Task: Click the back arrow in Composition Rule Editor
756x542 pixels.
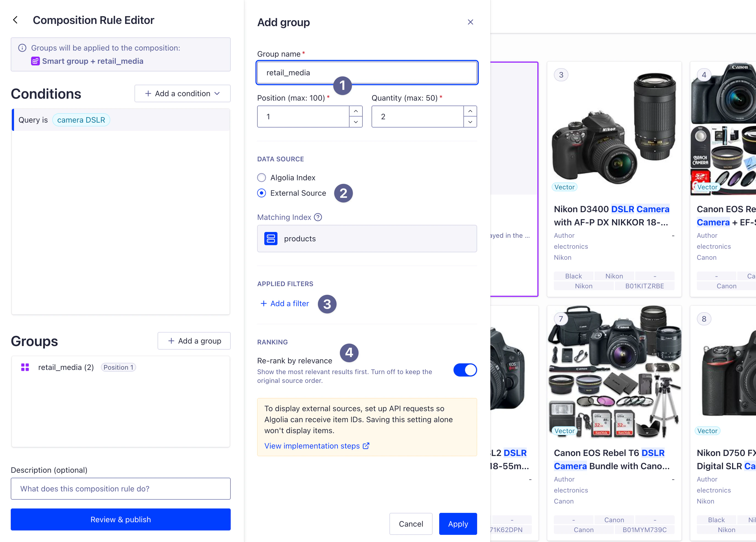Action: pos(15,20)
